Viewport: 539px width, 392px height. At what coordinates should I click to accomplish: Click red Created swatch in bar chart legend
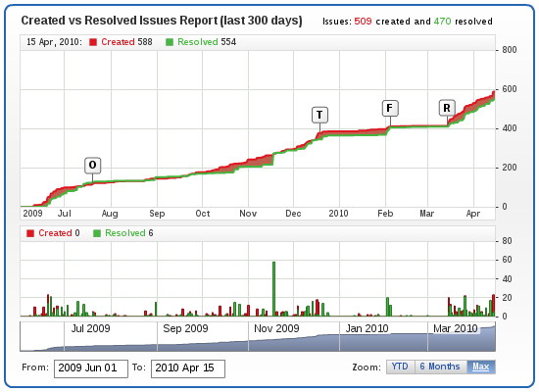point(30,233)
